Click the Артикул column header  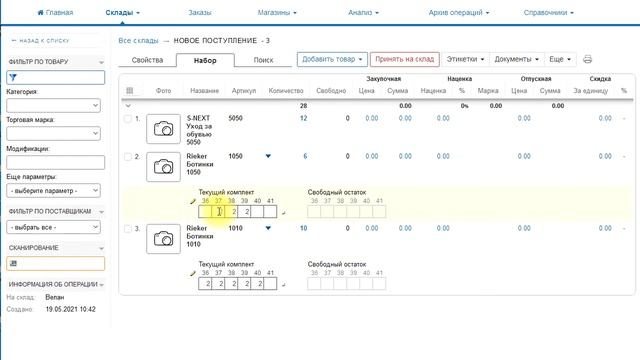(244, 91)
